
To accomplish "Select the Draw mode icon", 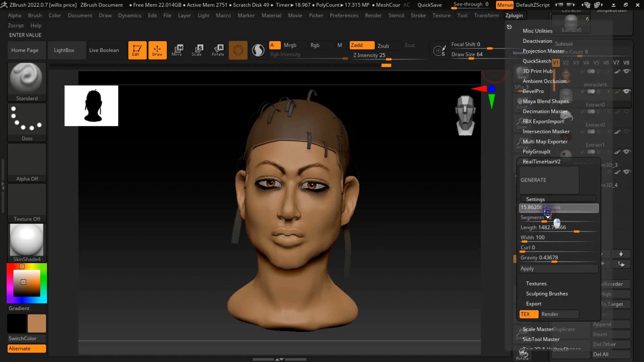I will (157, 50).
